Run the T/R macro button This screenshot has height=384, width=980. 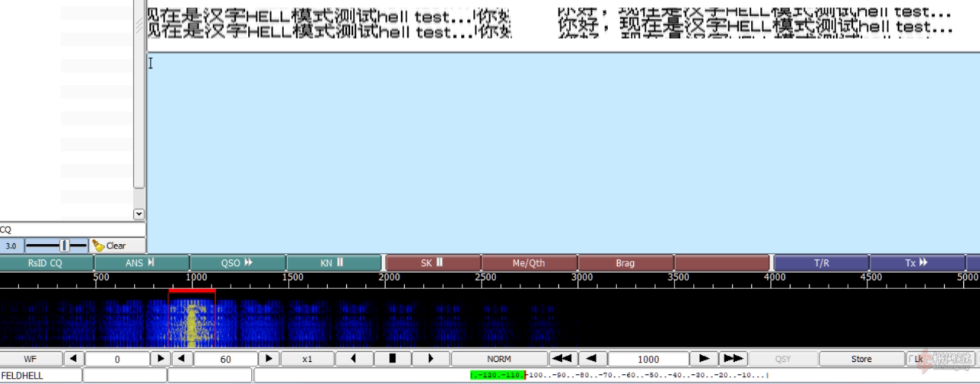click(822, 263)
